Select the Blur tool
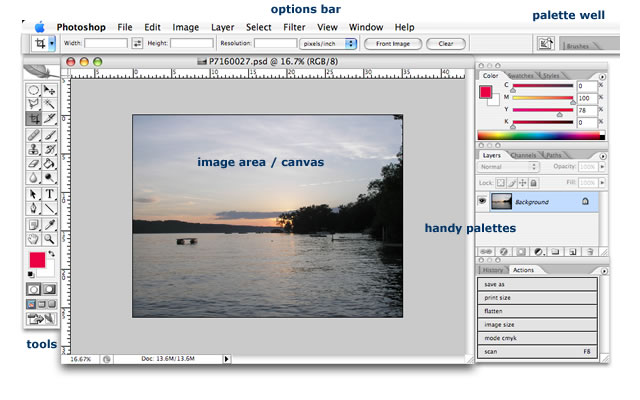 tap(33, 178)
